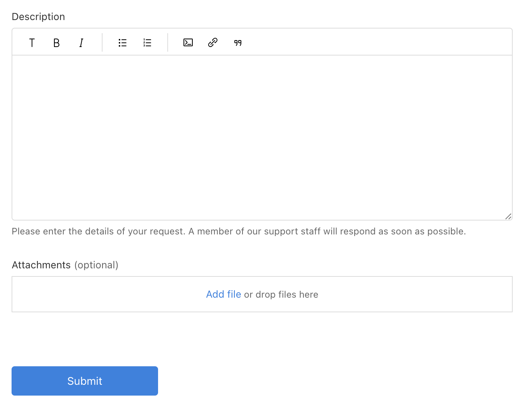Viewport: 532px width, 411px height.
Task: Click the "or drop files here" text
Action: click(x=281, y=295)
